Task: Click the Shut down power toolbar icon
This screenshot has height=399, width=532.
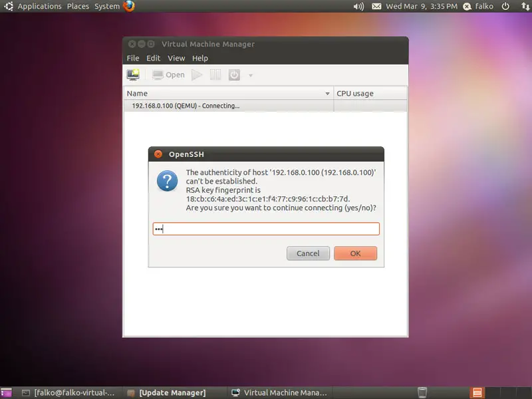Action: click(234, 75)
